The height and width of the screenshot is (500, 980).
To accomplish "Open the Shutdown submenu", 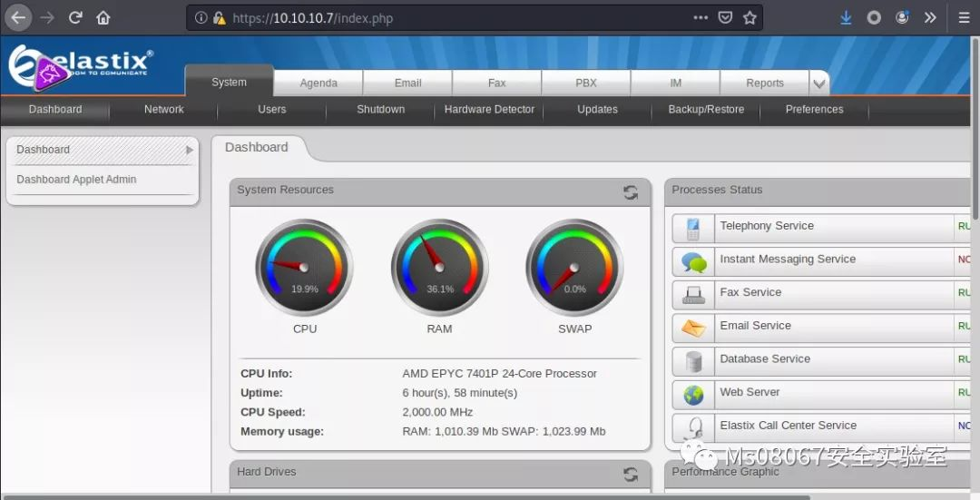I will [380, 110].
